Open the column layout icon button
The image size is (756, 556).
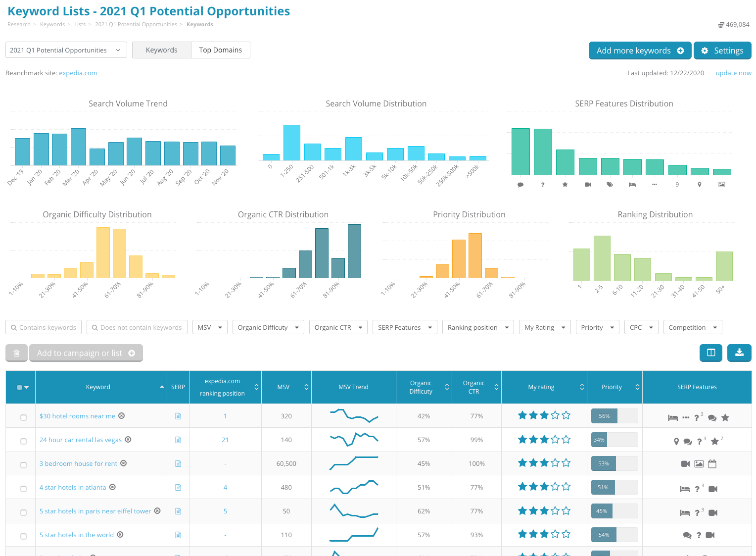pyautogui.click(x=711, y=353)
